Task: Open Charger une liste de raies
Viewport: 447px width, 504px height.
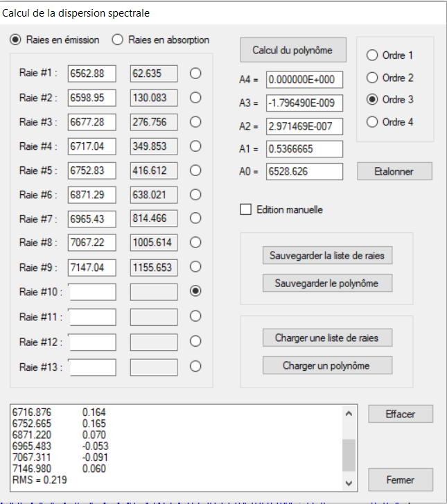Action: pos(327,338)
